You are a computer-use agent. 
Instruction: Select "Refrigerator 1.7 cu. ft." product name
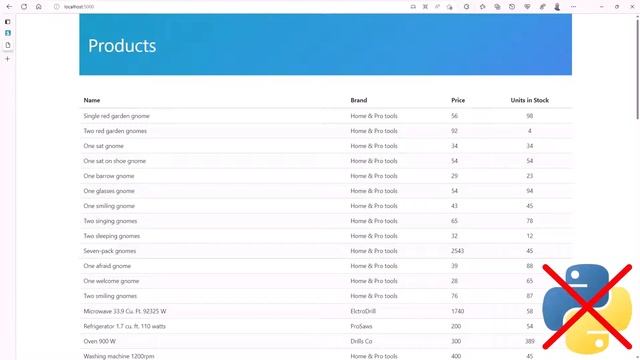click(x=124, y=326)
